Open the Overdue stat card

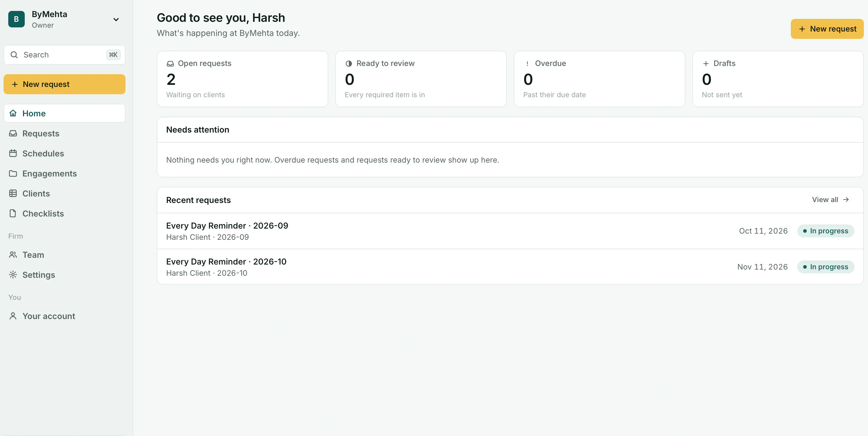[600, 79]
